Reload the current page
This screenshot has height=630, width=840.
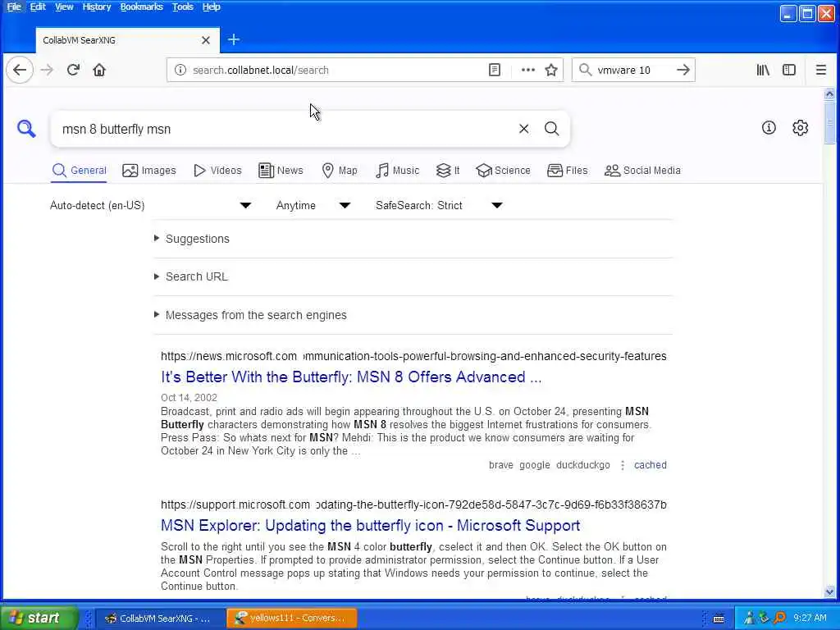(73, 71)
